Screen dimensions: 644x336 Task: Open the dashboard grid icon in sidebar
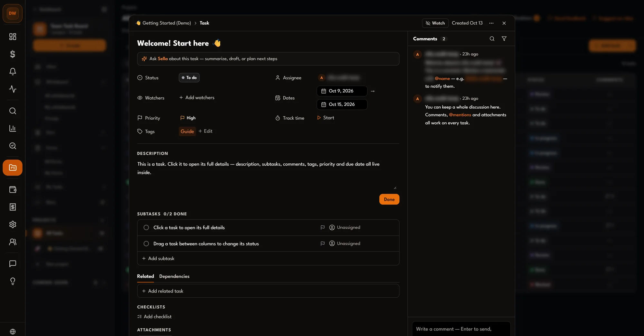click(13, 37)
